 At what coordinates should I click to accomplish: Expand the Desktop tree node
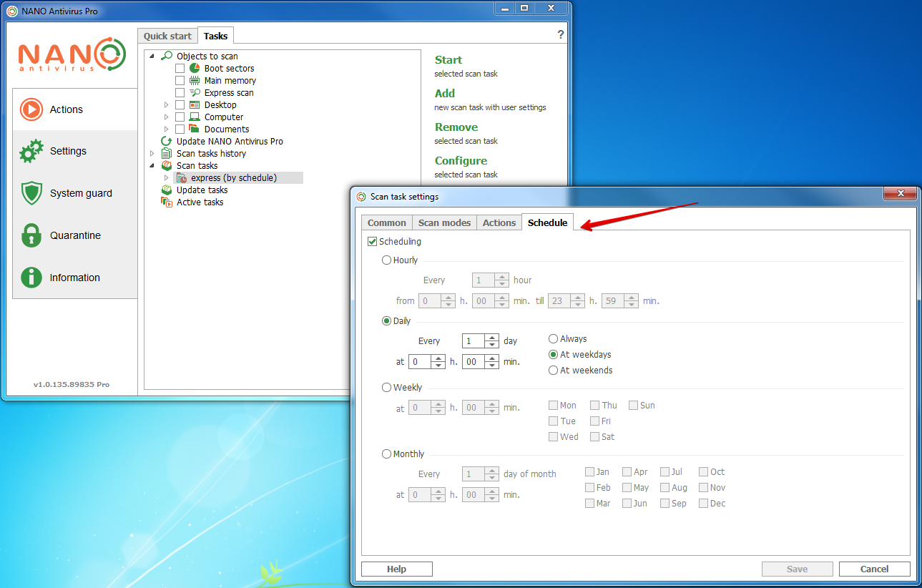click(x=167, y=105)
